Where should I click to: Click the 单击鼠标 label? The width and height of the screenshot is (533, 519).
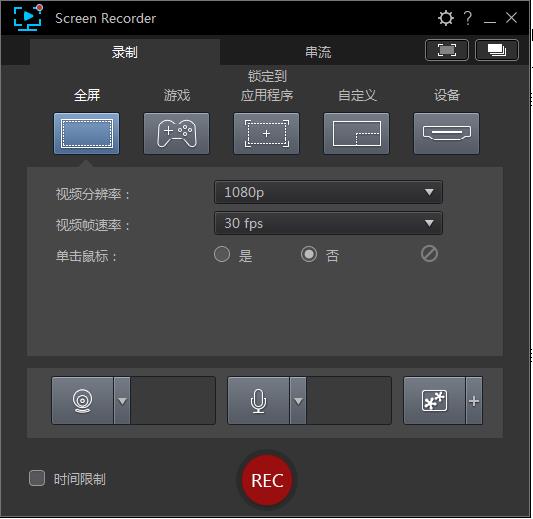(x=86, y=256)
